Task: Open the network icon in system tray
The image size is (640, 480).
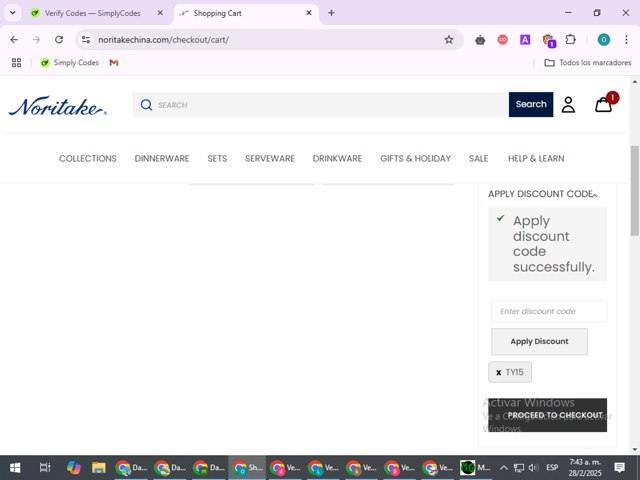Action: (x=519, y=468)
